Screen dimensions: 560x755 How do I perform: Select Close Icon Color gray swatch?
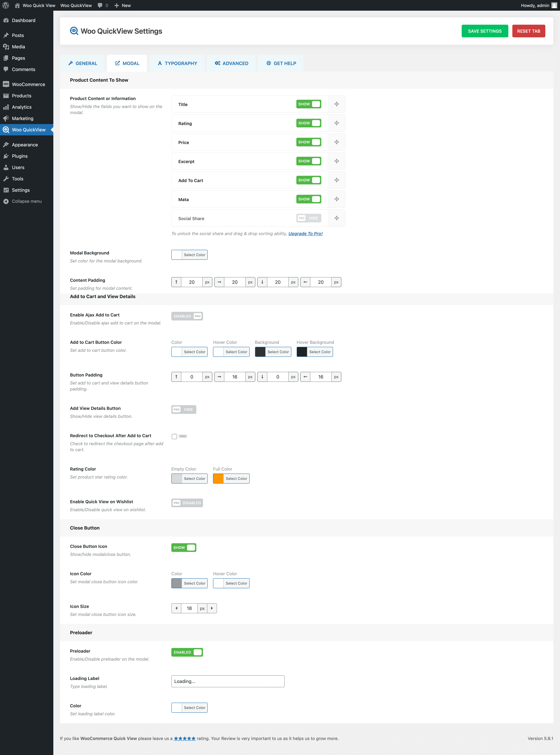point(177,583)
